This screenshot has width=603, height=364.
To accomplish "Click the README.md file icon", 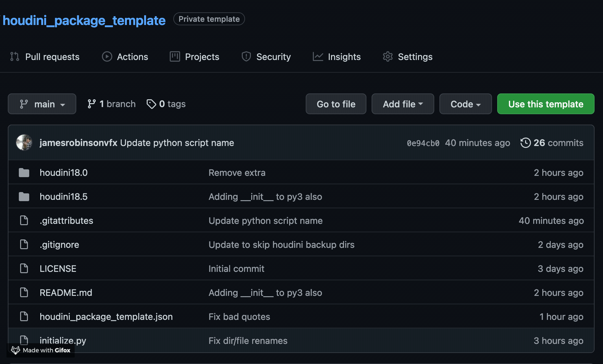I will point(24,293).
